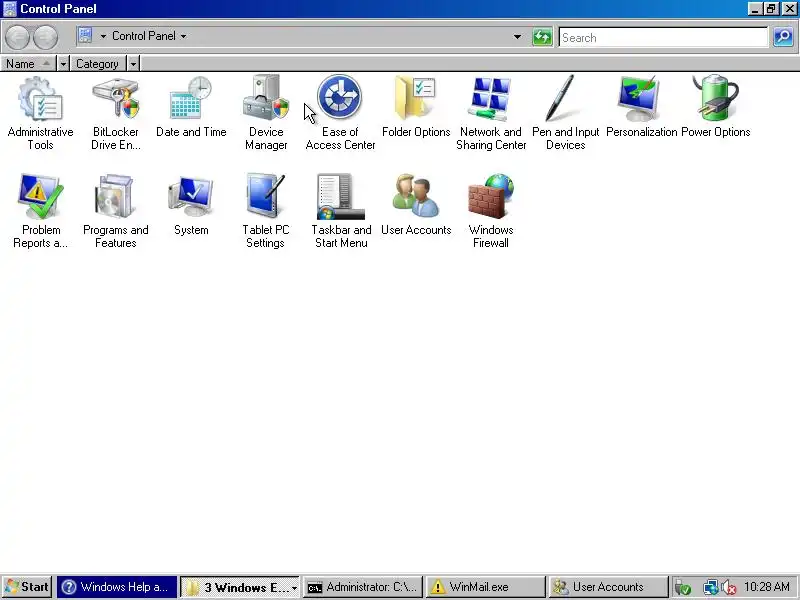The height and width of the screenshot is (600, 800).
Task: Open Problem Reports and Solutions icon
Action: click(40, 196)
